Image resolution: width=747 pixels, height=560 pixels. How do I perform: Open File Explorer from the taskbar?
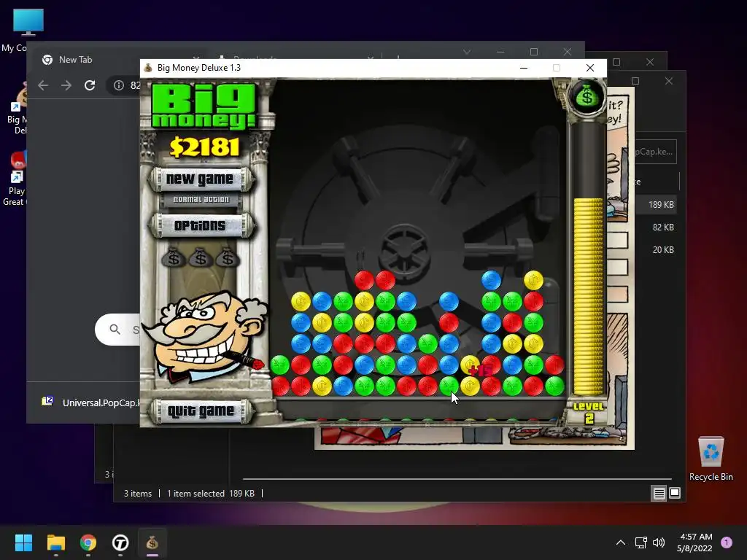pos(55,542)
